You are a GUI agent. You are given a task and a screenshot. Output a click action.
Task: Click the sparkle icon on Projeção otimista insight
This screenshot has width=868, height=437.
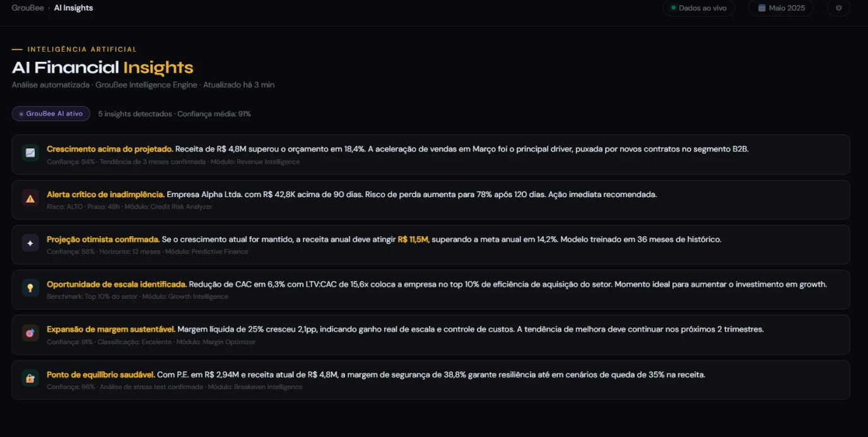click(30, 243)
